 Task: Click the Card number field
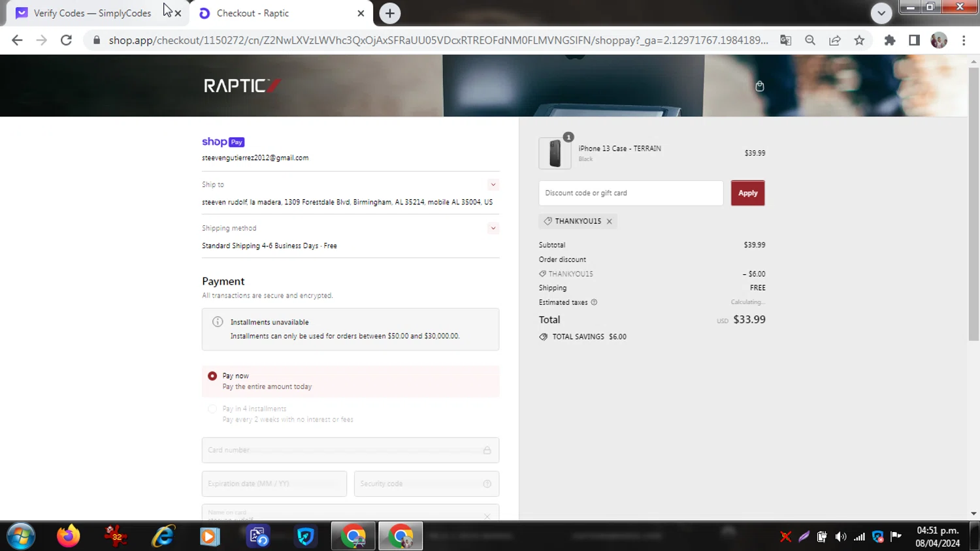click(x=350, y=450)
